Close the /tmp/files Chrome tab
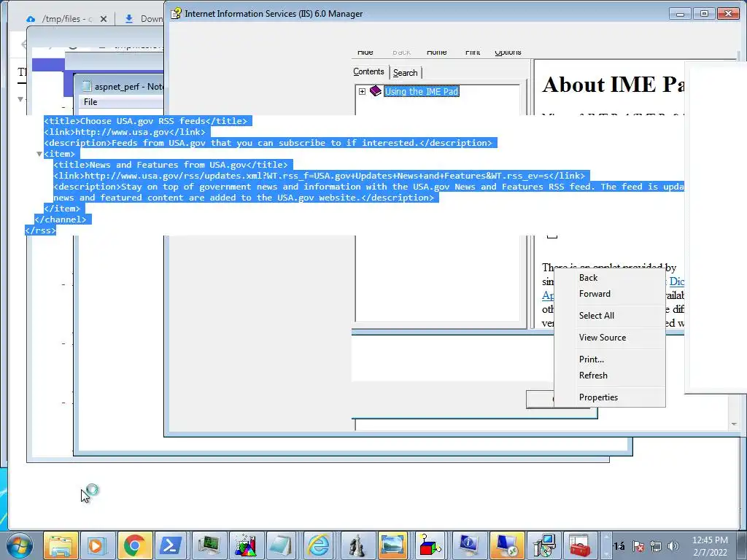This screenshot has height=560, width=747. (104, 19)
